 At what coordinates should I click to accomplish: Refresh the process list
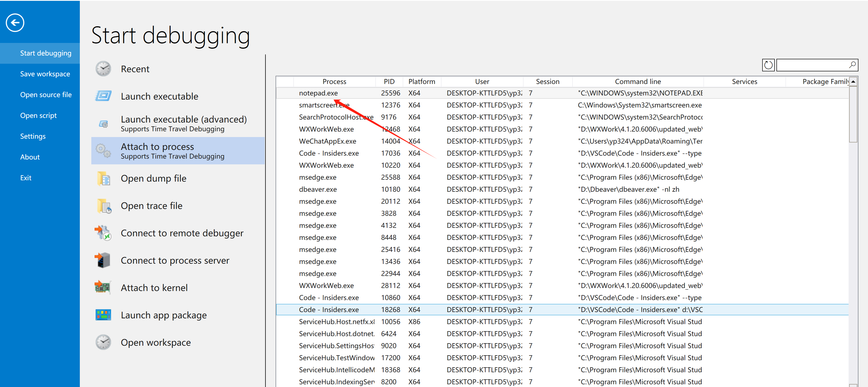click(x=768, y=65)
